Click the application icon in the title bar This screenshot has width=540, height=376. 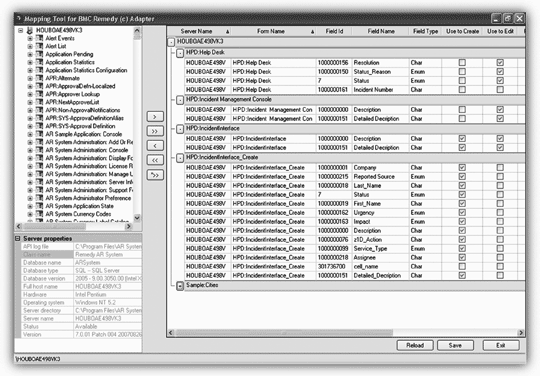(x=19, y=18)
